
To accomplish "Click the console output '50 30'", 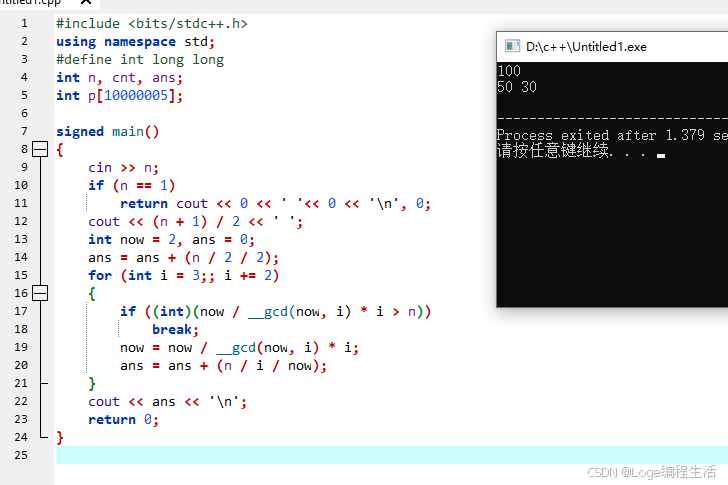I will 517,87.
